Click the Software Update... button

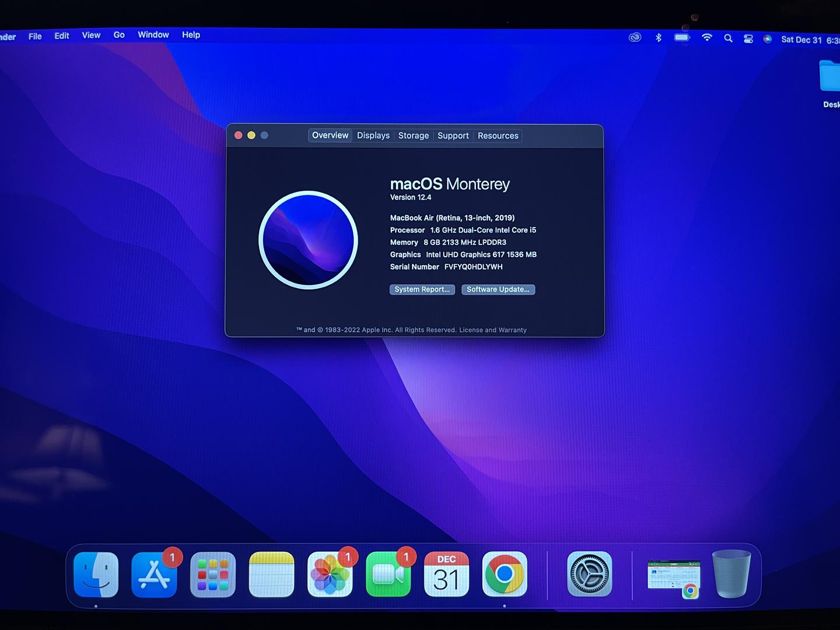pyautogui.click(x=498, y=289)
